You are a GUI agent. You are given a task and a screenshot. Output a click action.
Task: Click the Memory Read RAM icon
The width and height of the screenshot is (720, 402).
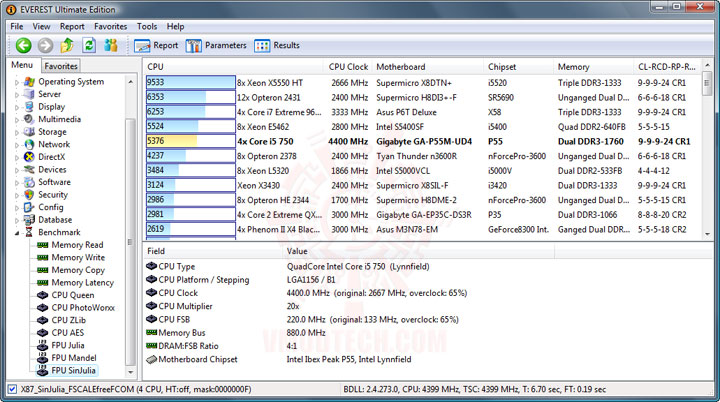tap(42, 245)
